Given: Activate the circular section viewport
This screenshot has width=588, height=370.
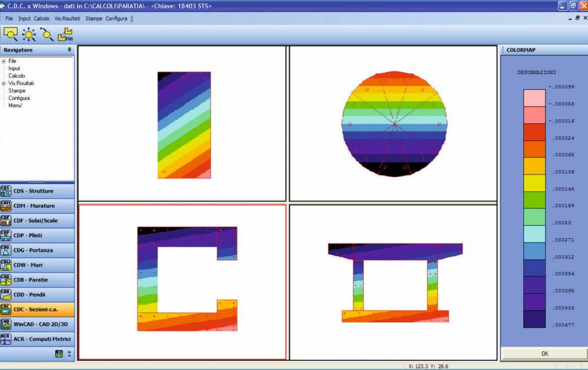Looking at the screenshot, I should click(393, 123).
